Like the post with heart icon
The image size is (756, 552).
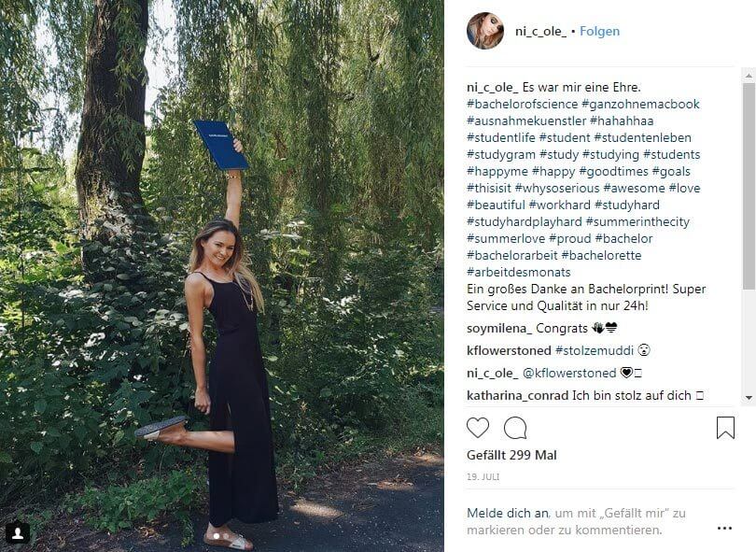pyautogui.click(x=478, y=428)
